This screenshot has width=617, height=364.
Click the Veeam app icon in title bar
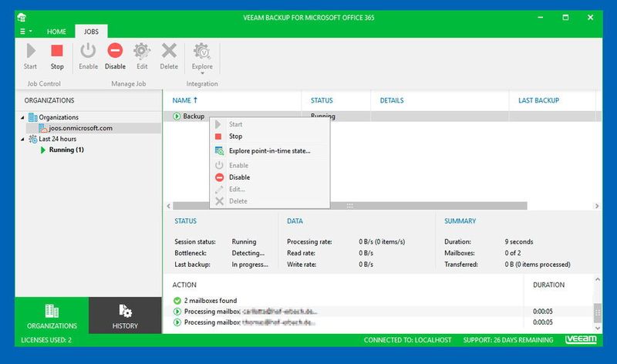pyautogui.click(x=22, y=17)
